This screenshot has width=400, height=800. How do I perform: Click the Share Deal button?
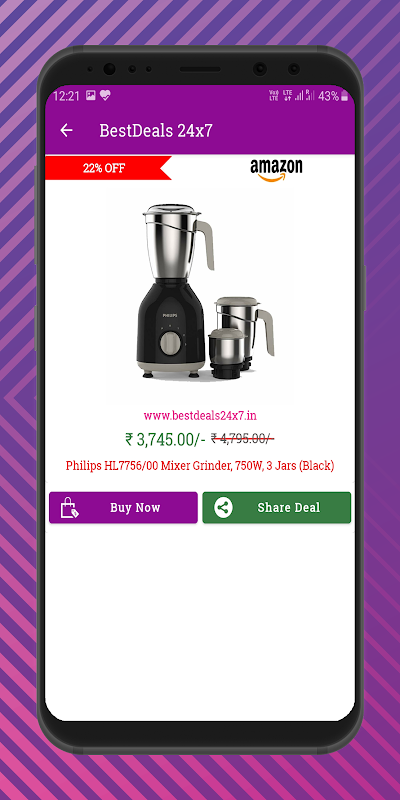point(277,508)
